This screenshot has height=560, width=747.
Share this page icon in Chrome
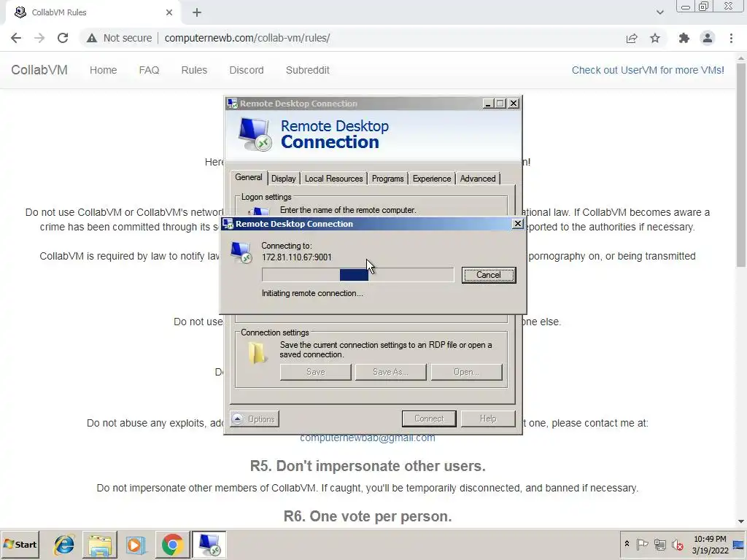[632, 38]
